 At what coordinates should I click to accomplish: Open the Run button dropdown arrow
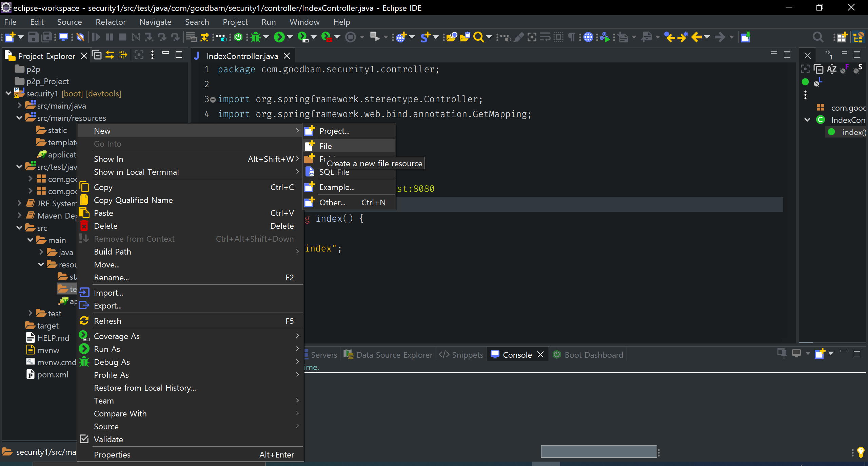(290, 37)
